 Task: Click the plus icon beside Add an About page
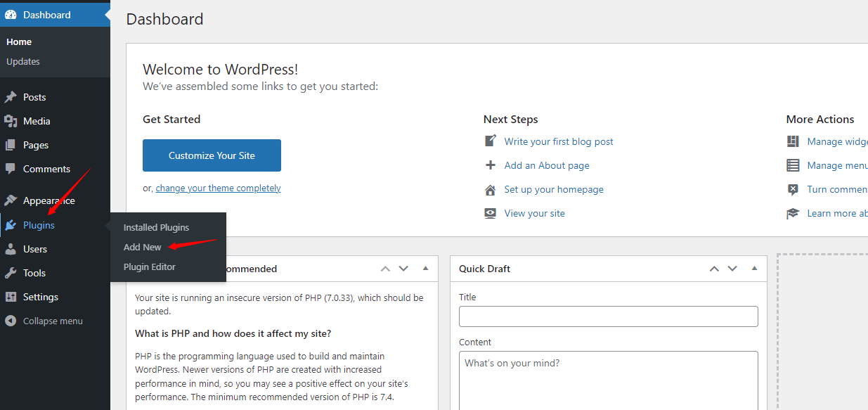pos(491,165)
